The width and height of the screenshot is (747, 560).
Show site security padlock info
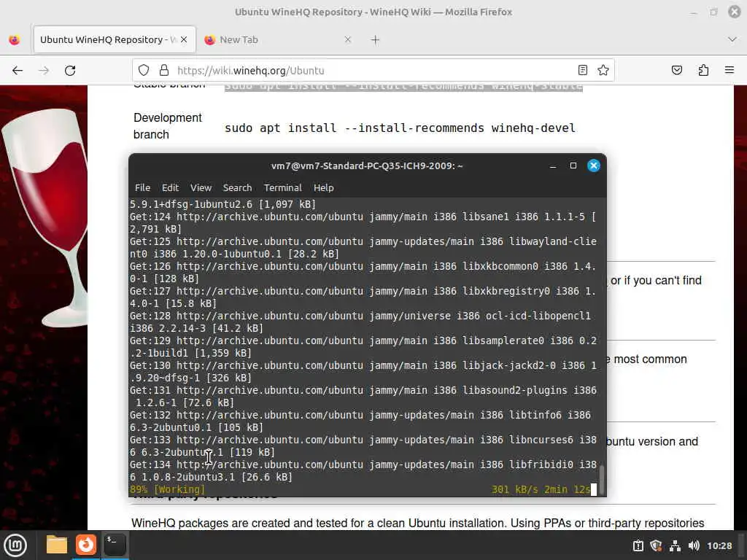coord(164,71)
